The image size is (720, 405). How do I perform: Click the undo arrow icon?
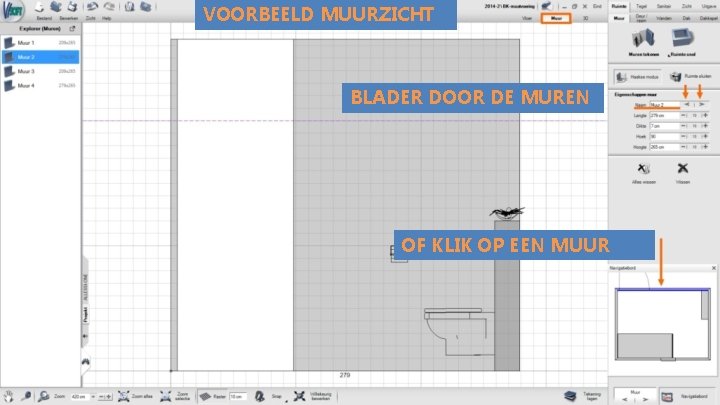click(x=92, y=6)
